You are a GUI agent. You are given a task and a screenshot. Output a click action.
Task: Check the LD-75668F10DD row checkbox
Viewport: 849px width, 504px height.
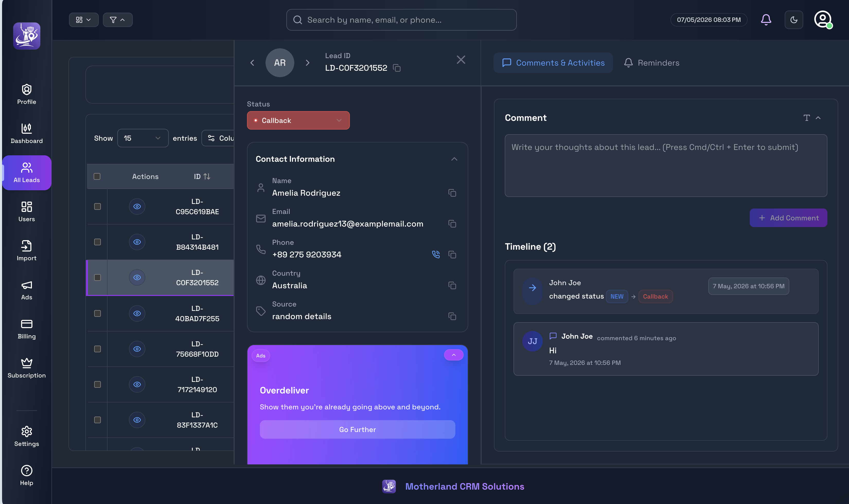98,349
